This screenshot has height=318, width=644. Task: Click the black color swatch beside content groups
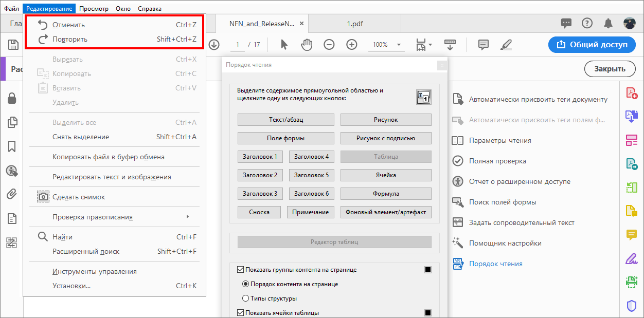point(428,269)
